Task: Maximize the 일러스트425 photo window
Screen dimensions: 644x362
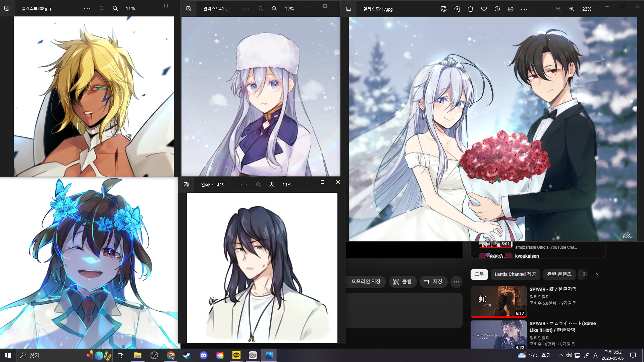Action: click(323, 182)
